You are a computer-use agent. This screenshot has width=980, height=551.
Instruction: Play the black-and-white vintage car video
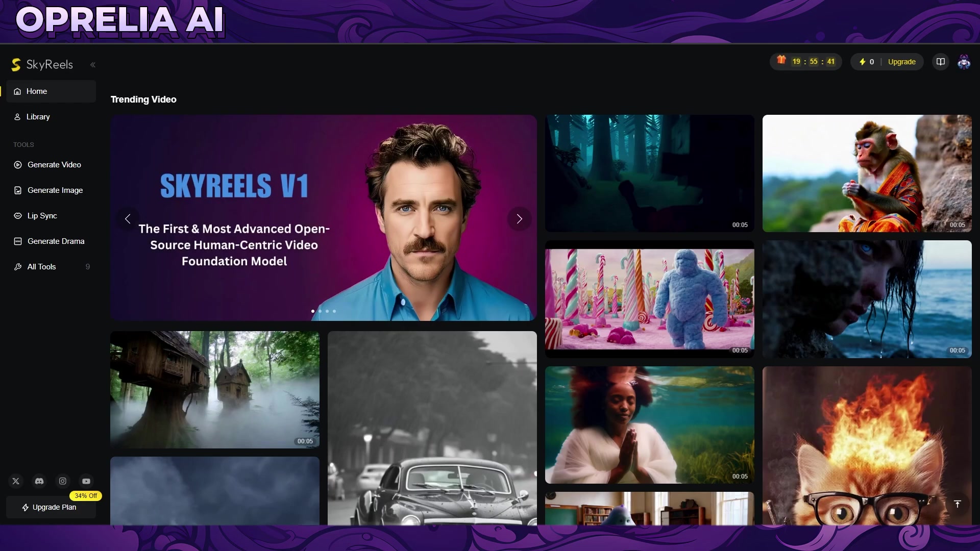(x=432, y=428)
